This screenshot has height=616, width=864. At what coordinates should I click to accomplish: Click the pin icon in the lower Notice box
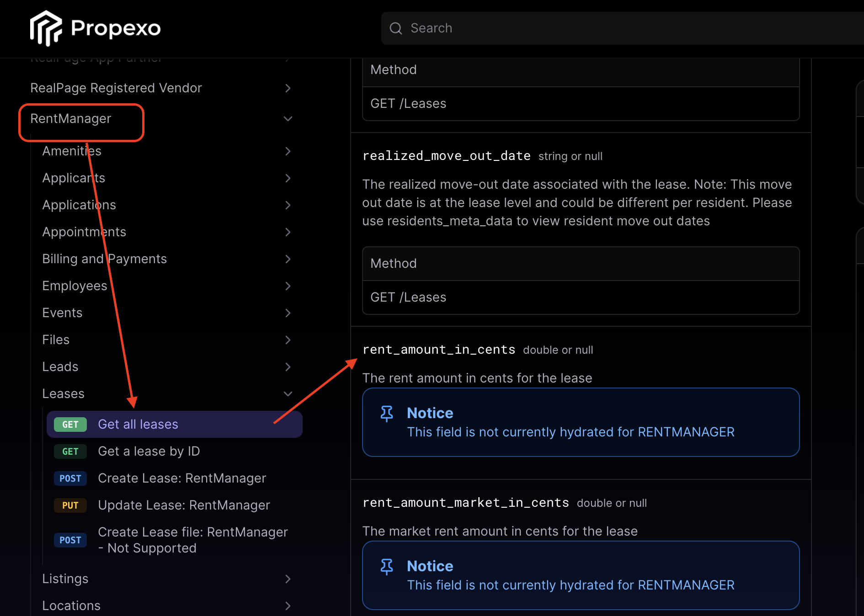387,566
